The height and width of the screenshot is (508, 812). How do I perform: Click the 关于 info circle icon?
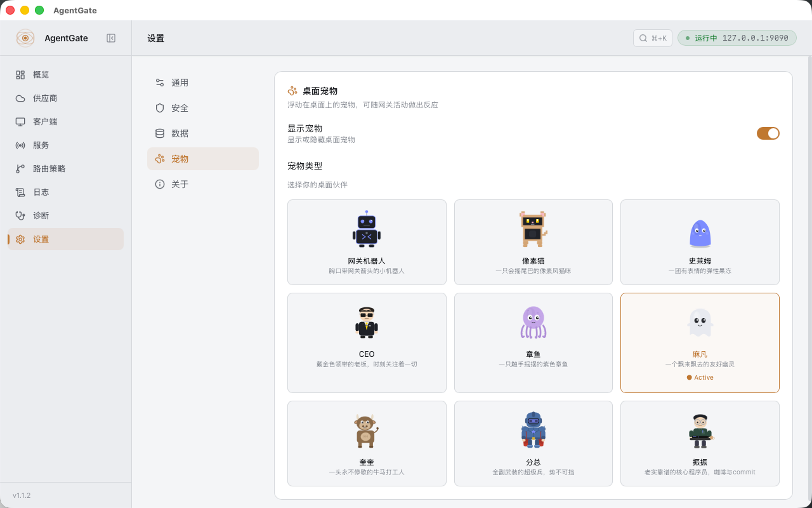[160, 184]
